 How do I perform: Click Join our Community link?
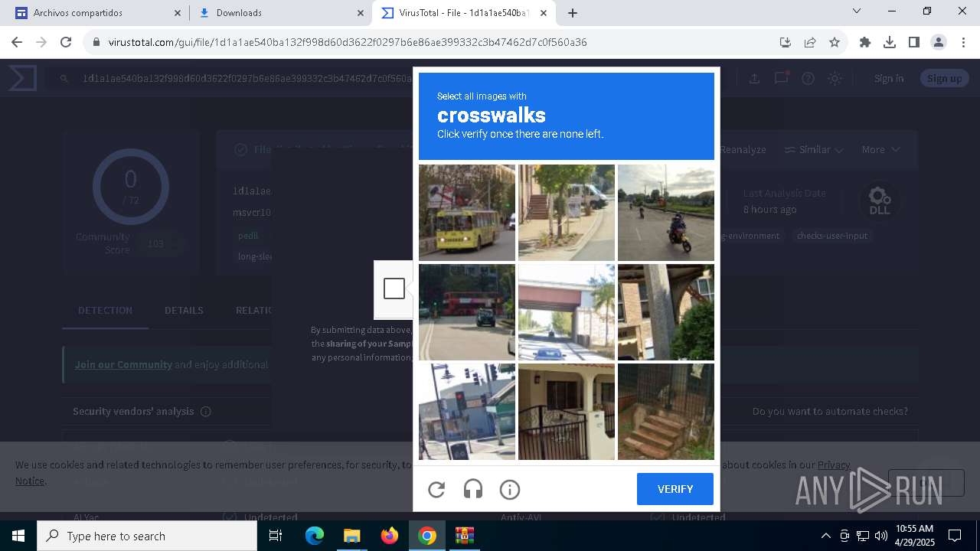(123, 364)
